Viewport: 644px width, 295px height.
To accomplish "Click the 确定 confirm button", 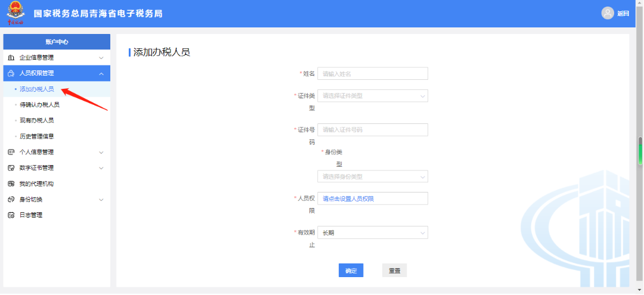I will pos(351,271).
